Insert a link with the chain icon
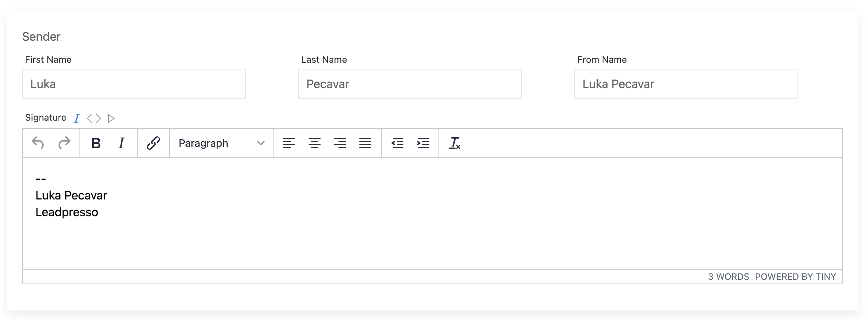 pyautogui.click(x=153, y=143)
